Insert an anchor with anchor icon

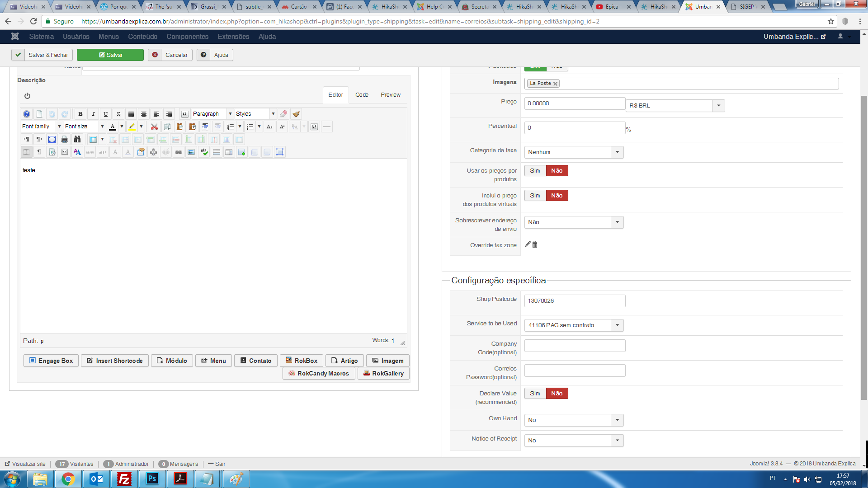pyautogui.click(x=153, y=152)
